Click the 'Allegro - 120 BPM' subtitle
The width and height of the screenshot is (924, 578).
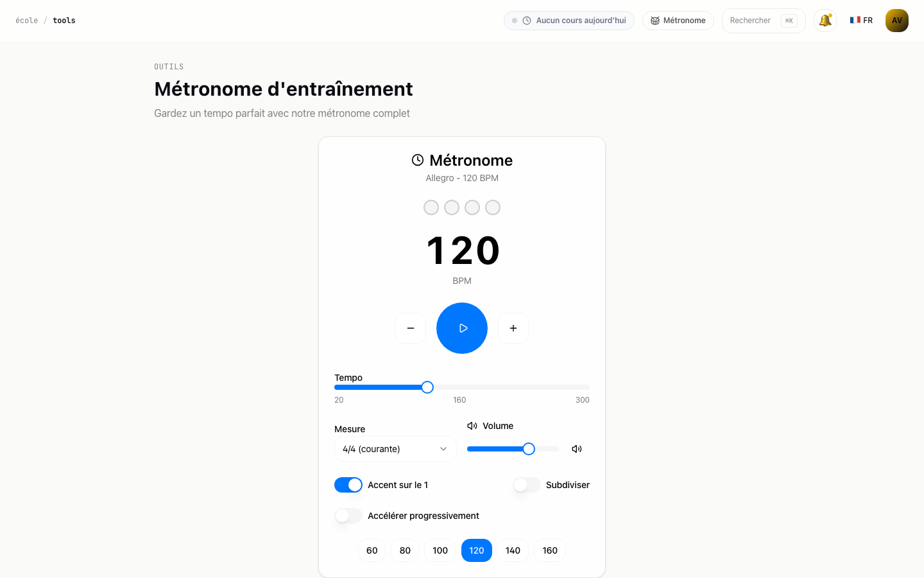click(x=462, y=178)
